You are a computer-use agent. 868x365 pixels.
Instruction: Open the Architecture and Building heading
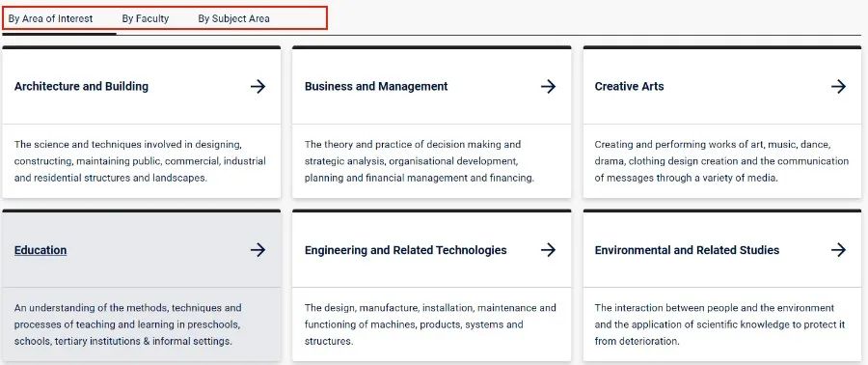pyautogui.click(x=81, y=86)
